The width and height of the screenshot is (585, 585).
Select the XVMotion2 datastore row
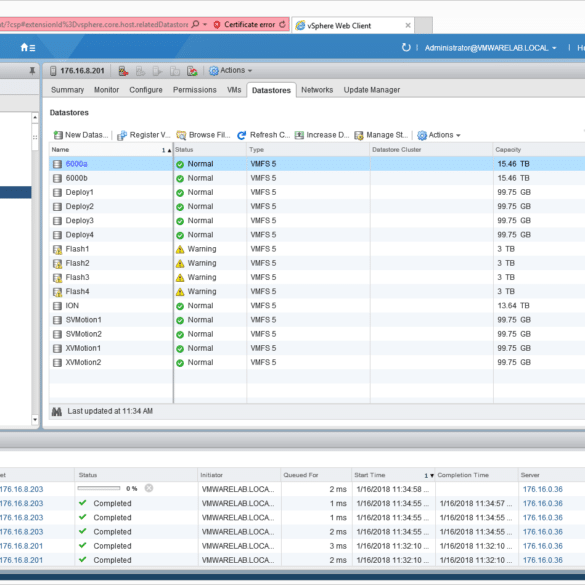pyautogui.click(x=317, y=363)
